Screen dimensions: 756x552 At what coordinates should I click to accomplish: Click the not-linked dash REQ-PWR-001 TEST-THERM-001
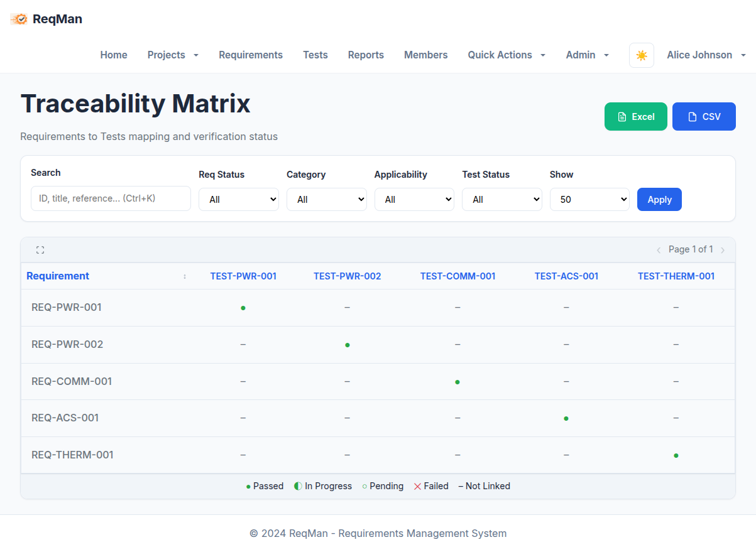point(676,308)
